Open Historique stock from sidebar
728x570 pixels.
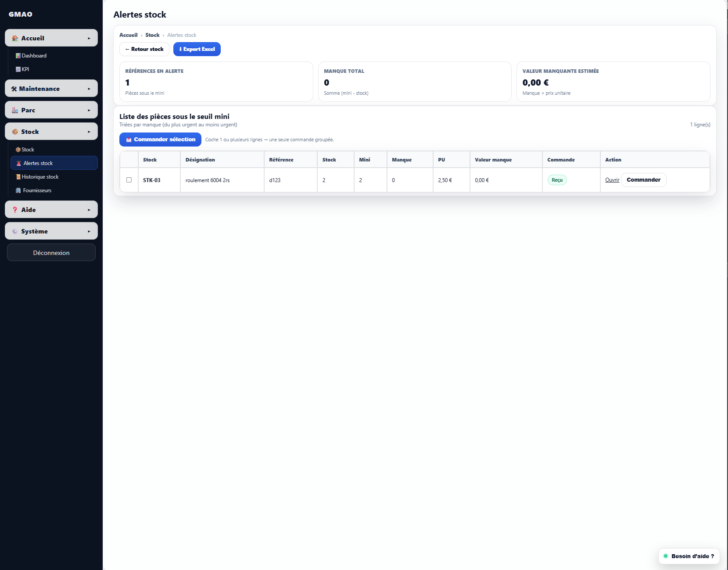coord(40,176)
